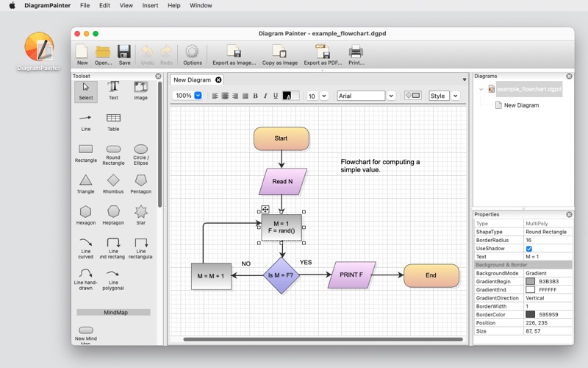Select the Hexagon shape tool
The image size is (588, 368).
(x=86, y=216)
